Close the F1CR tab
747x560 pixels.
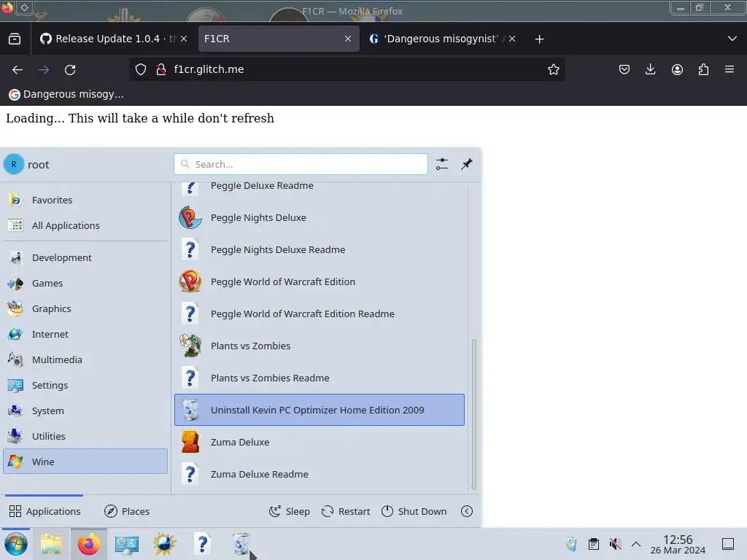(348, 39)
